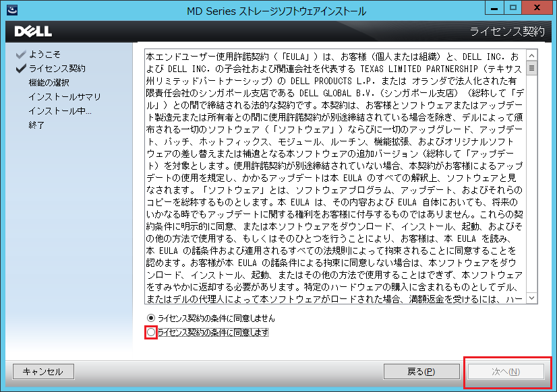Click the 戻る(P) button
557x392 pixels.
pos(421,371)
